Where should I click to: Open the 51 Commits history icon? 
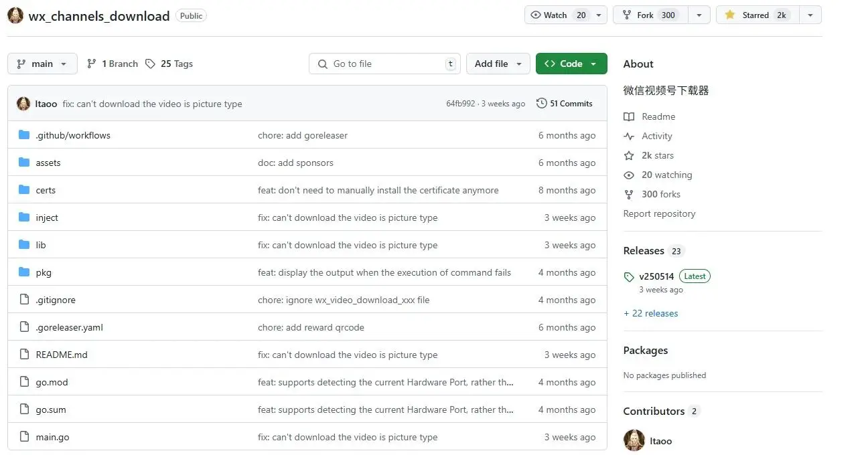click(x=541, y=104)
